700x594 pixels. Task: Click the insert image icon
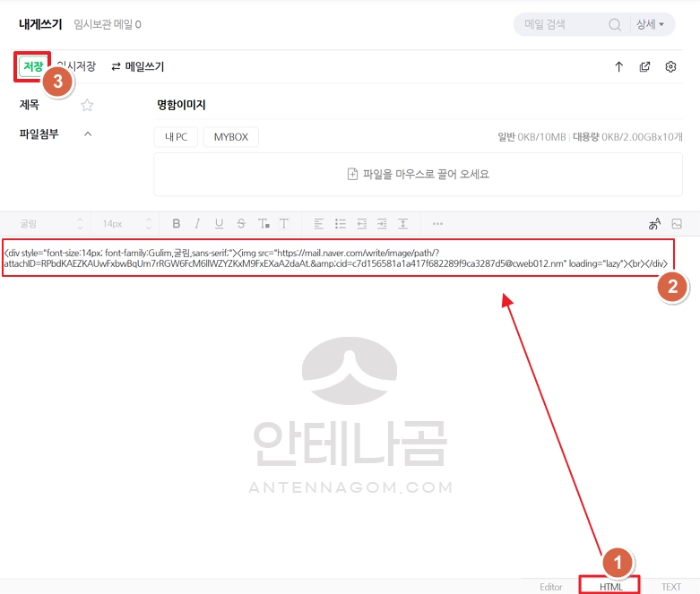pyautogui.click(x=677, y=224)
